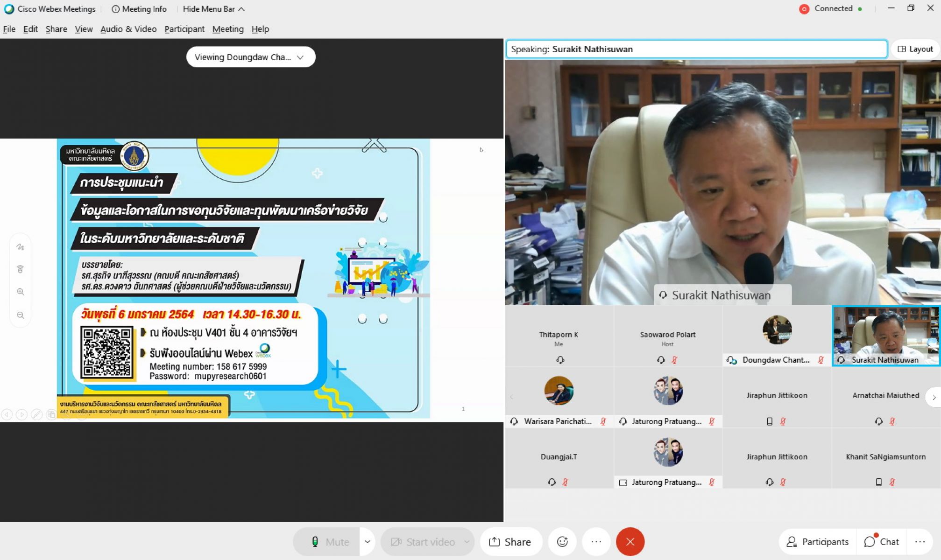Click the Duangjai.T name text
The image size is (941, 560).
559,457
